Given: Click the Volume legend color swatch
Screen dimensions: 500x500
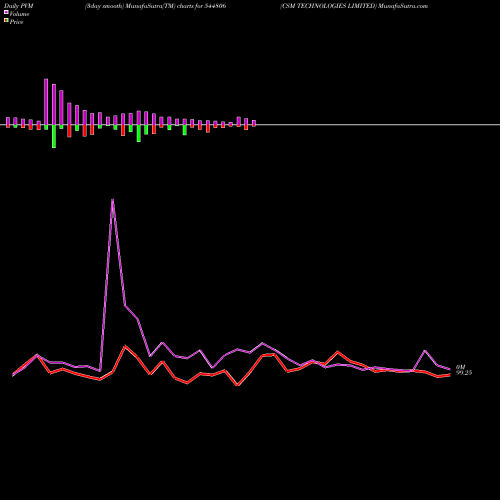Looking at the screenshot, I should pos(6,12).
